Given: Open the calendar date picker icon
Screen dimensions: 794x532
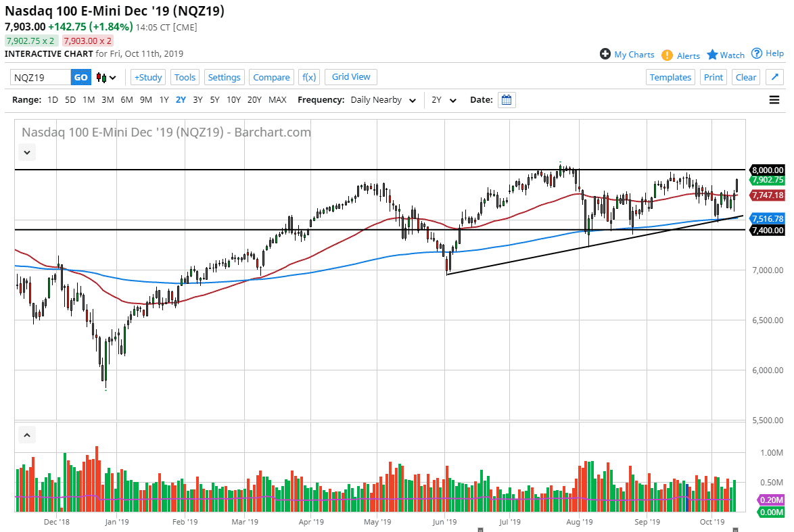Looking at the screenshot, I should 507,100.
